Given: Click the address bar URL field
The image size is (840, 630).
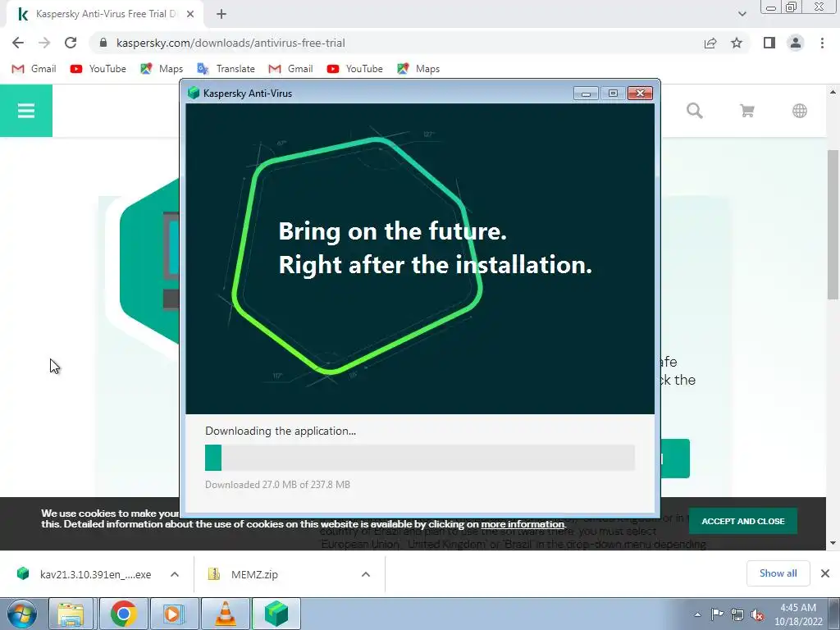Looking at the screenshot, I should point(396,43).
